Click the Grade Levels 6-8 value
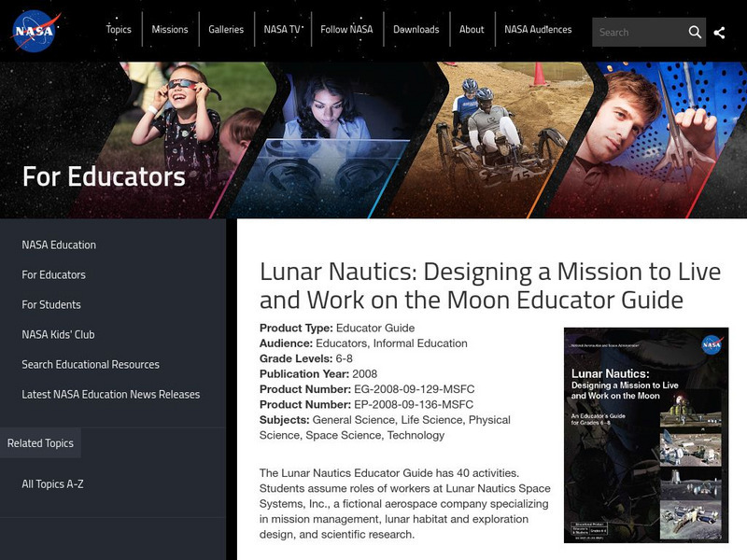Viewport: 747px width, 560px height. pyautogui.click(x=344, y=358)
